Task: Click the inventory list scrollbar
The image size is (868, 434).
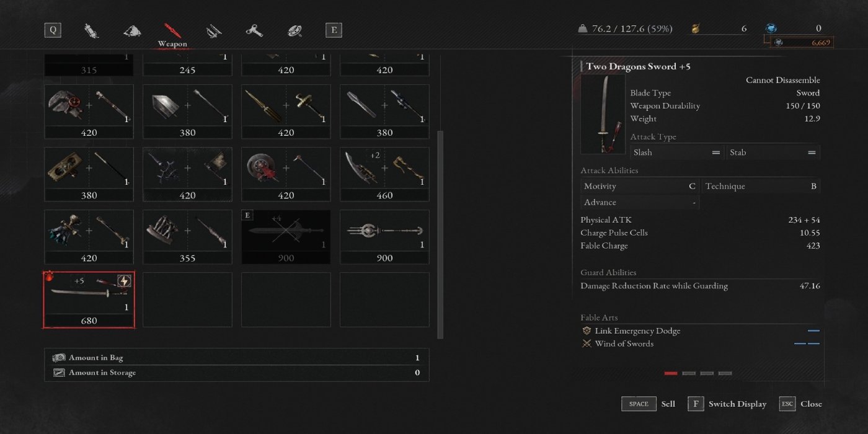Action: (x=440, y=234)
